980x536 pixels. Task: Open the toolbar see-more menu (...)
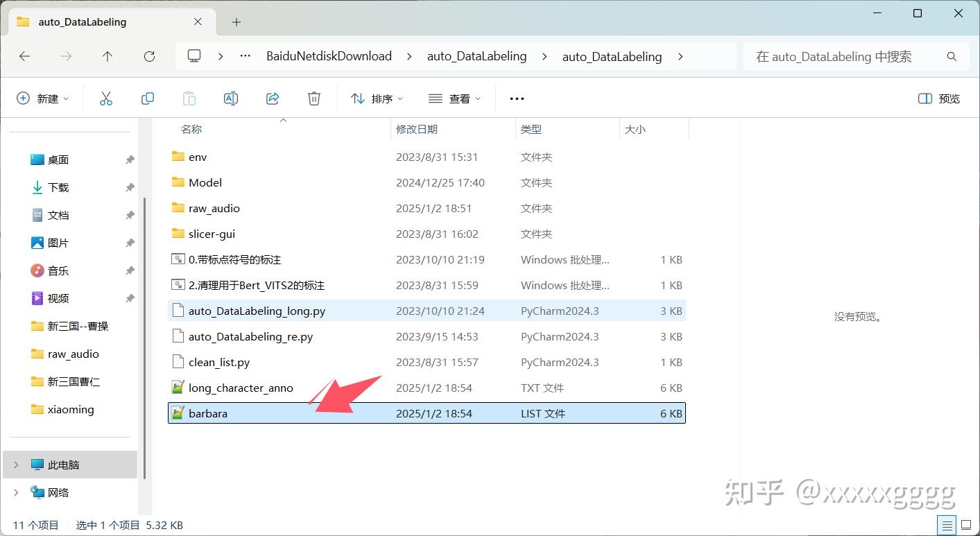pos(516,98)
